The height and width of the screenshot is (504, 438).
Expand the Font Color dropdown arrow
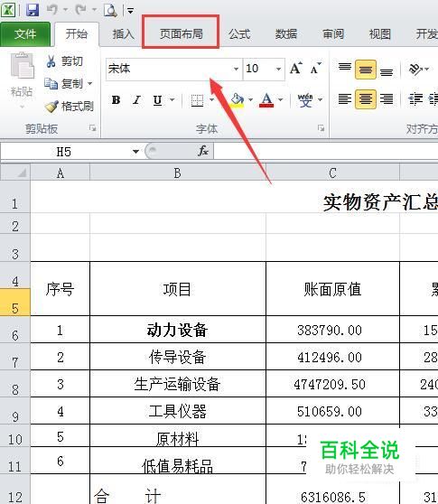281,100
